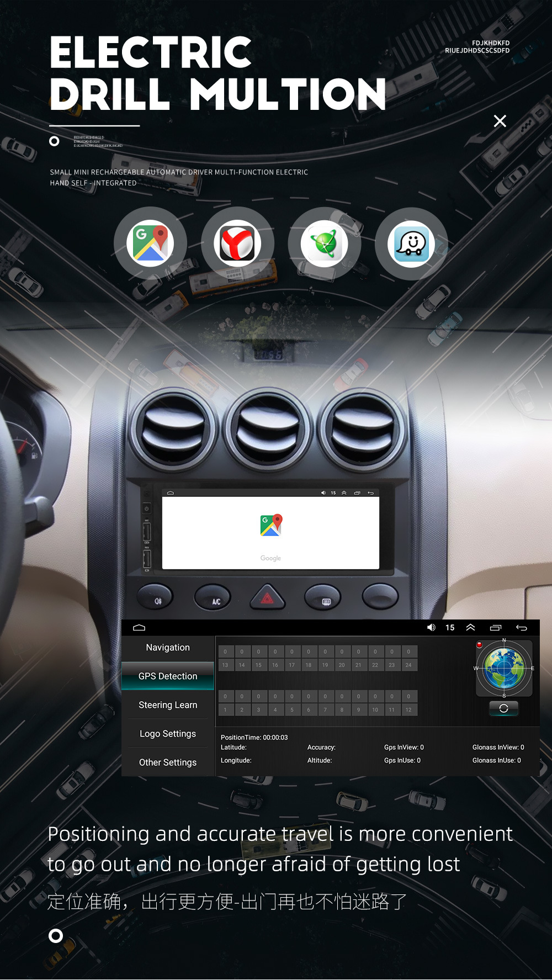This screenshot has height=980, width=552.
Task: Tap the back arrow icon in the GPS panel bar
Action: tap(522, 628)
